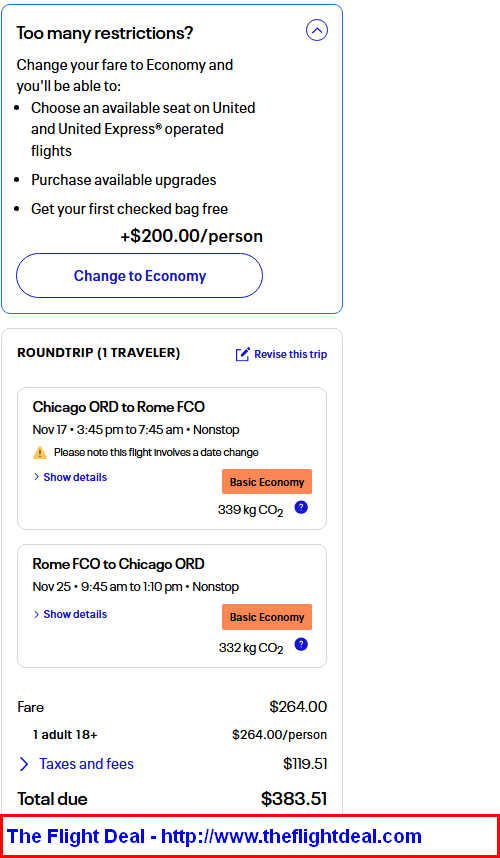Open the CO2 help icon next to 332 kg
Image resolution: width=500 pixels, height=858 pixels.
[x=301, y=645]
